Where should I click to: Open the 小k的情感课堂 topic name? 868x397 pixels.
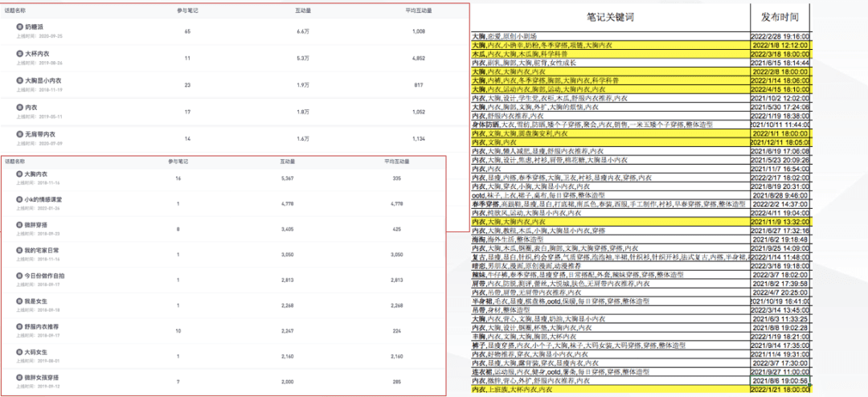[43, 199]
